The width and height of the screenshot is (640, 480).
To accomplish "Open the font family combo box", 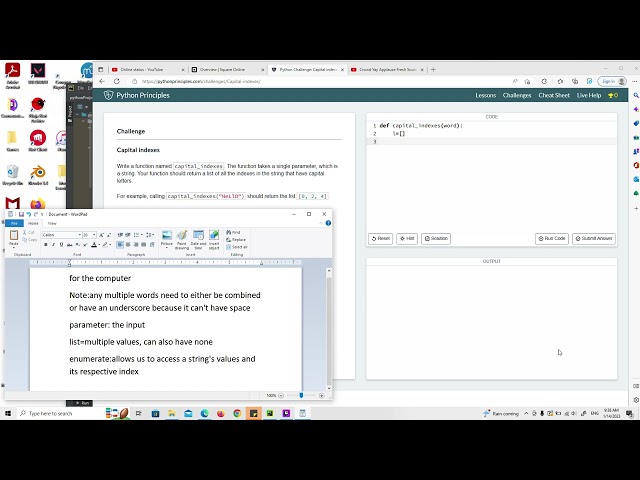I will click(x=61, y=235).
